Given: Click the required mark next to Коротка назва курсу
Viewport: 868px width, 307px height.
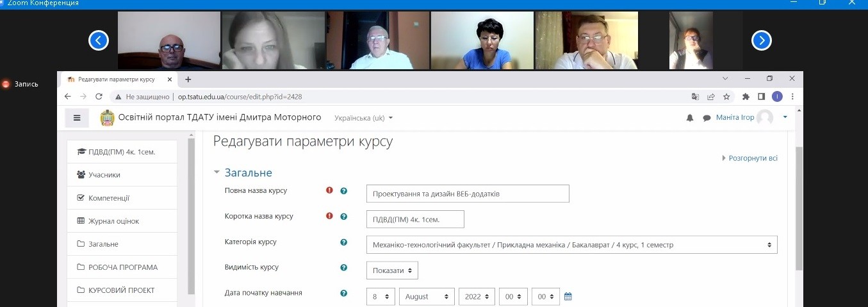Looking at the screenshot, I should pyautogui.click(x=329, y=216).
